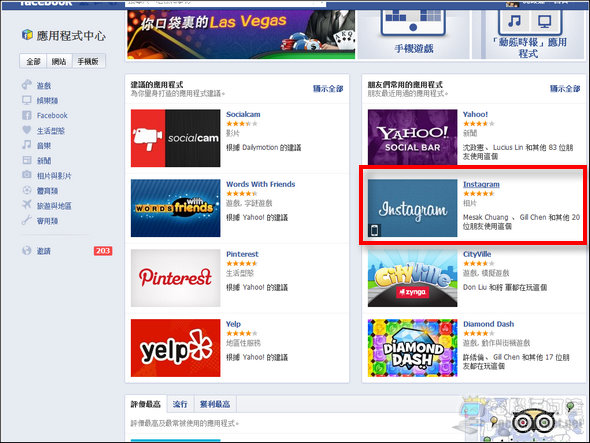Screen dimensions: 590x443
Task: Click the heart lifestyle category icon
Action: tap(27, 130)
